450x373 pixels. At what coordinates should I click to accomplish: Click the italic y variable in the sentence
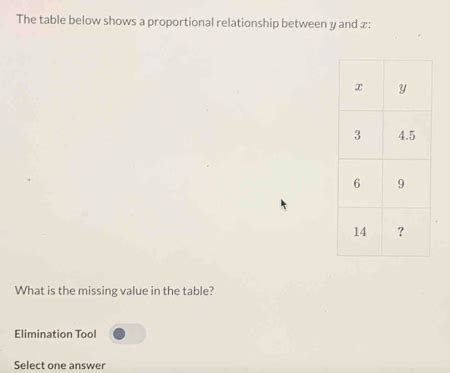(332, 24)
